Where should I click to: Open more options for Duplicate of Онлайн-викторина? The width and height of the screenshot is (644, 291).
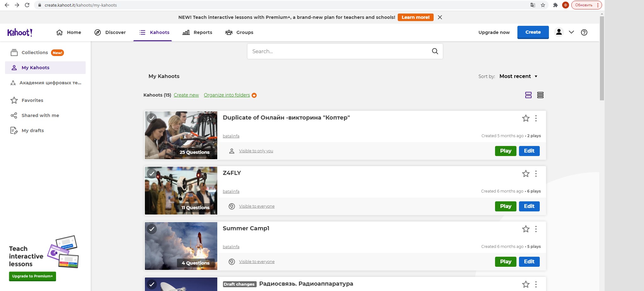click(x=536, y=118)
